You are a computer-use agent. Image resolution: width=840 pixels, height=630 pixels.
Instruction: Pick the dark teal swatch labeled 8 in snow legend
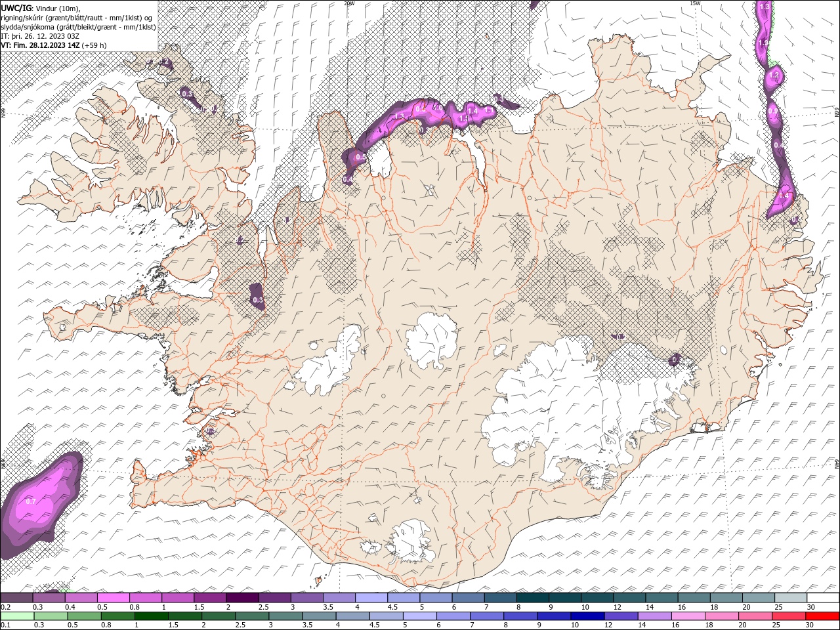532,598
